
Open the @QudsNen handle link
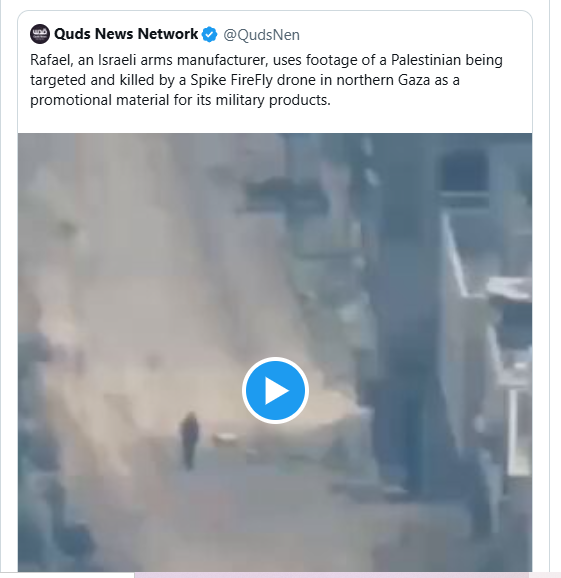(261, 35)
